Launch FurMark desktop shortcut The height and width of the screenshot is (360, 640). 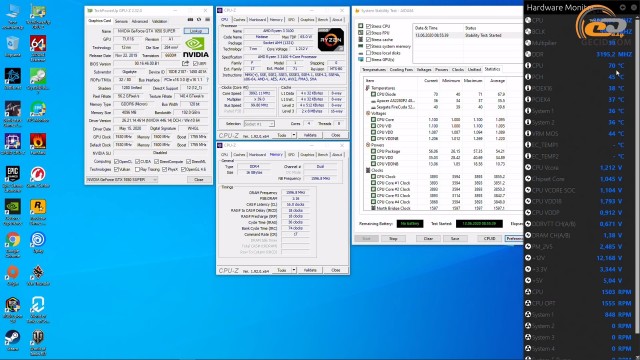(x=38, y=144)
